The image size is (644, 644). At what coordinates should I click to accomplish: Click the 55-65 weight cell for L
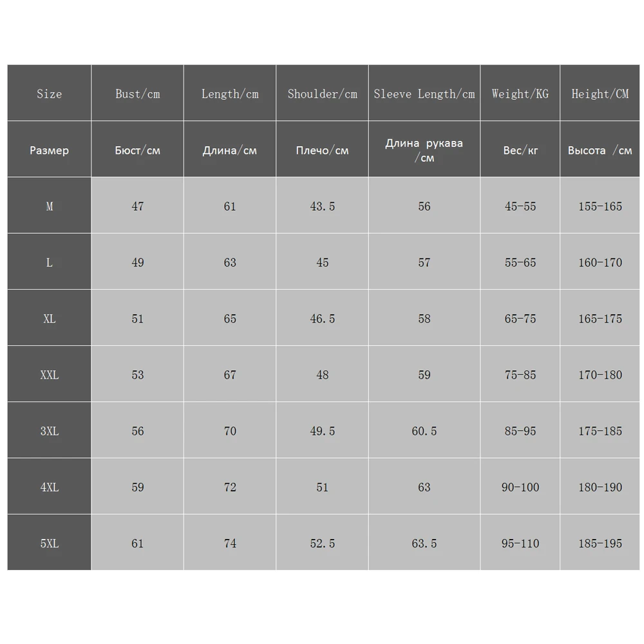tap(520, 263)
